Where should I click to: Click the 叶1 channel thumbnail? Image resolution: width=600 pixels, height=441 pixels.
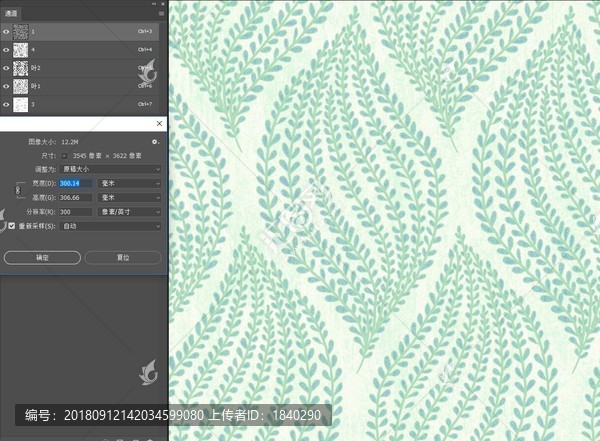click(21, 87)
